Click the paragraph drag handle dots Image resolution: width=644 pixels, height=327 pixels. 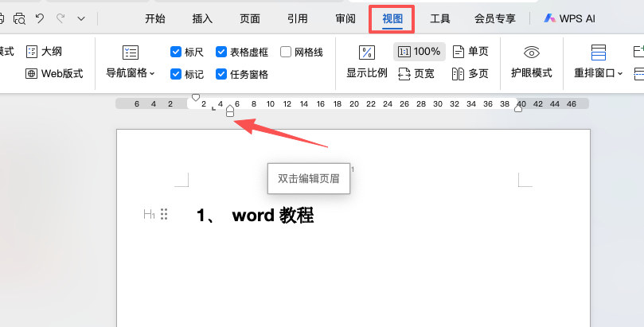(x=164, y=214)
